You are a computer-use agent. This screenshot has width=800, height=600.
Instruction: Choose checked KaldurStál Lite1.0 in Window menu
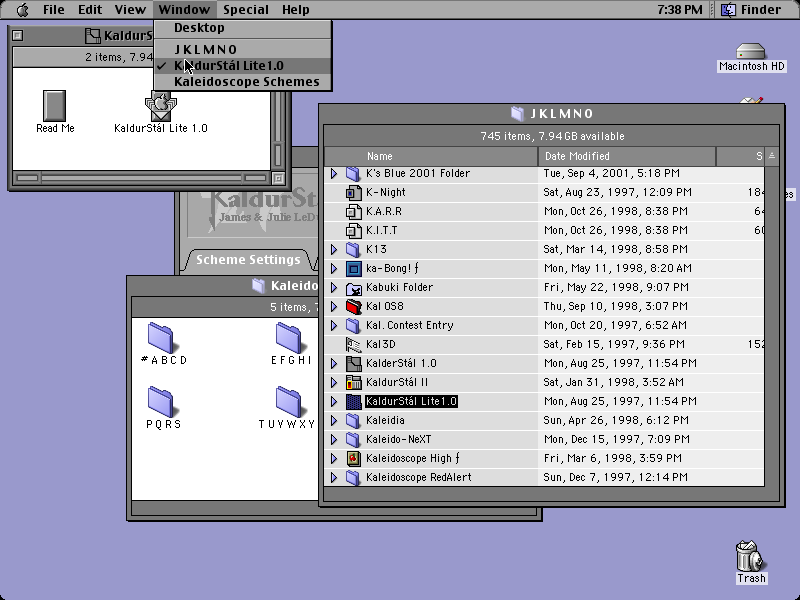tap(243, 66)
